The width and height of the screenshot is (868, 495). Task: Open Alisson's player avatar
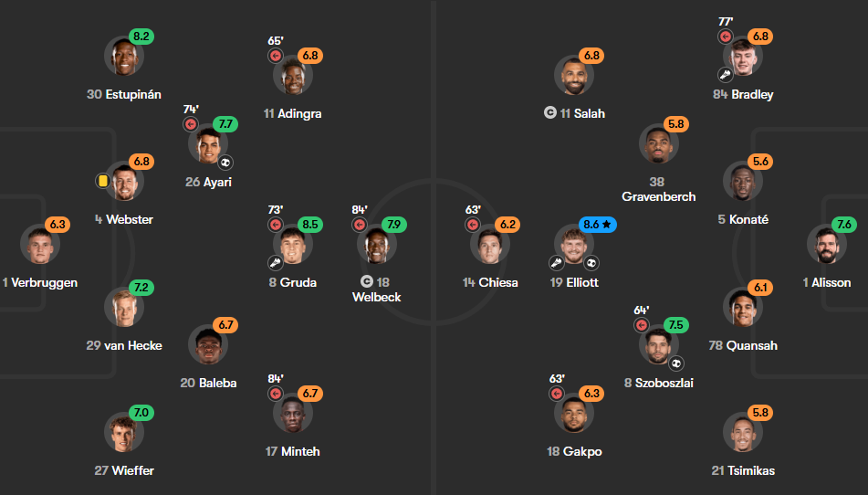point(827,244)
